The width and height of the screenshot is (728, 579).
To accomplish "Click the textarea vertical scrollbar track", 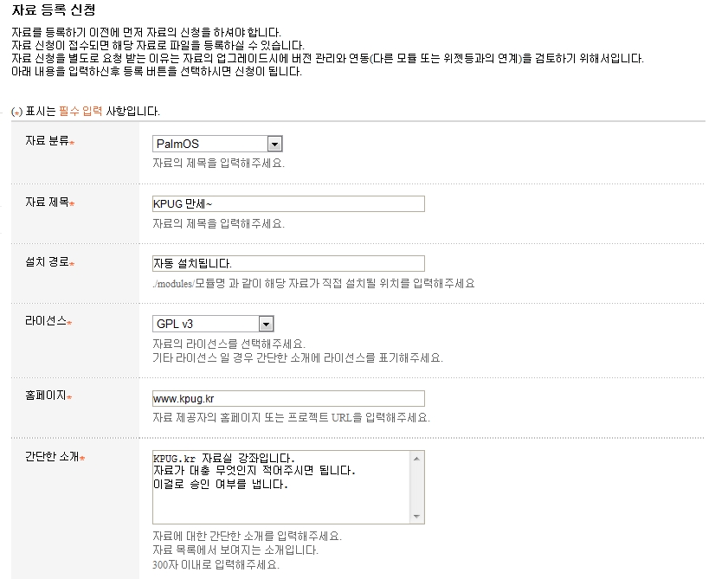I will [x=416, y=487].
